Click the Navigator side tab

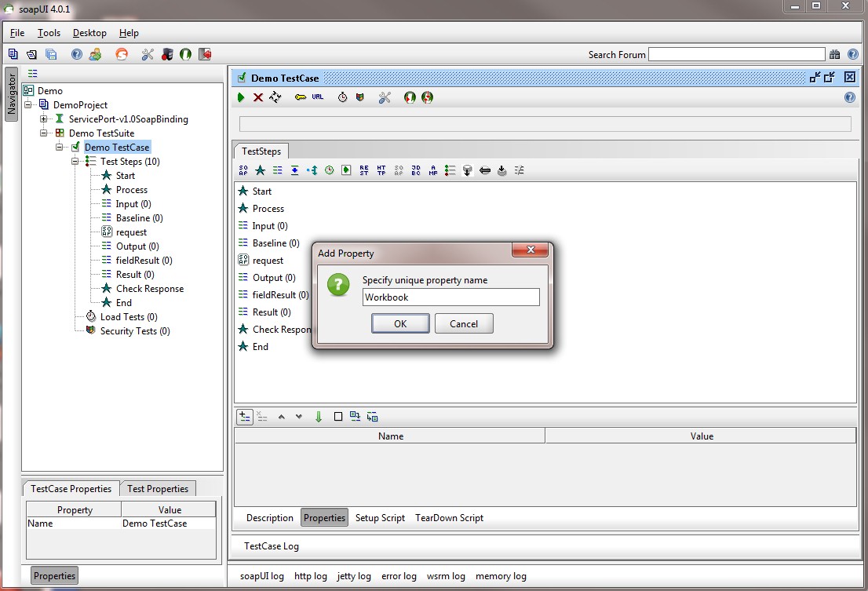coord(12,94)
